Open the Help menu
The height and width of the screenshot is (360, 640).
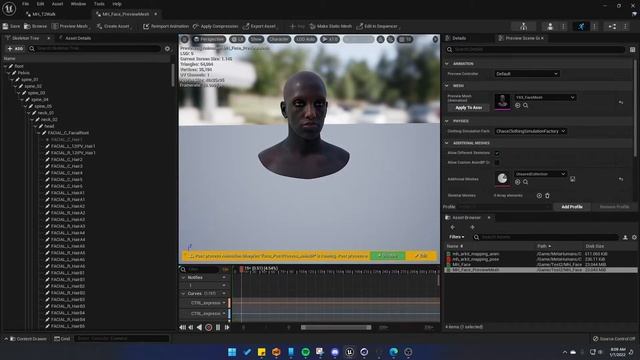tap(117, 4)
